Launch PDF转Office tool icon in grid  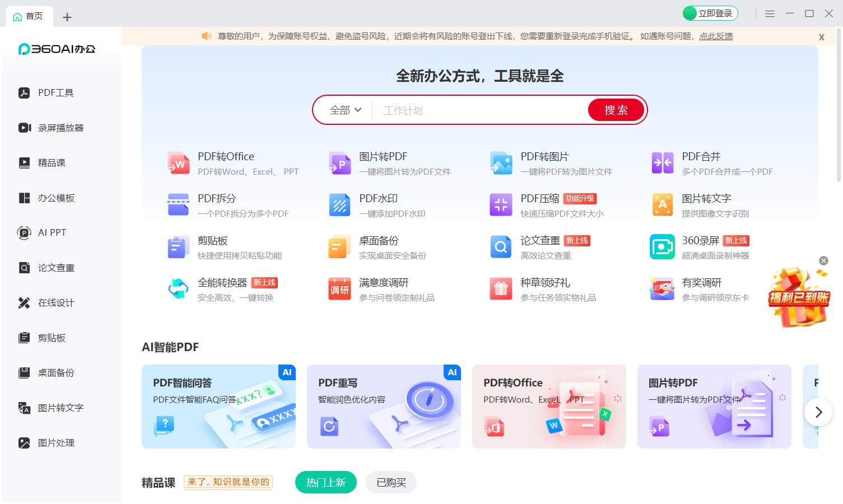coord(178,163)
